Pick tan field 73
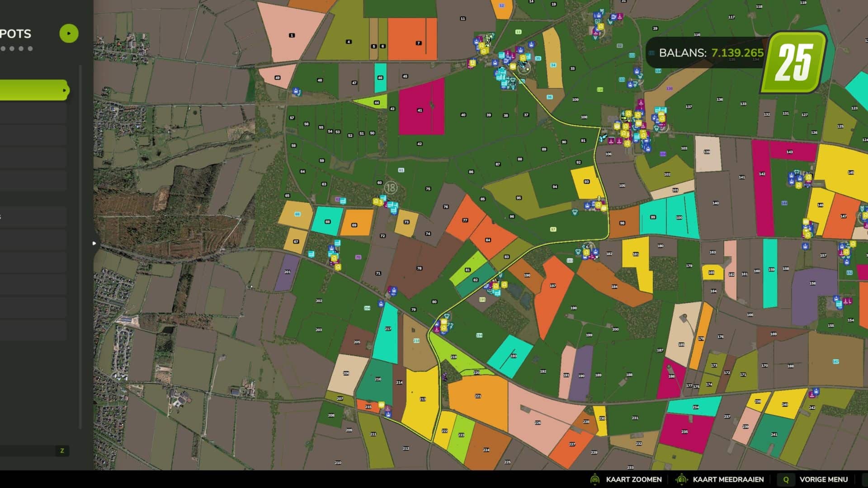The height and width of the screenshot is (488, 868). tap(406, 223)
